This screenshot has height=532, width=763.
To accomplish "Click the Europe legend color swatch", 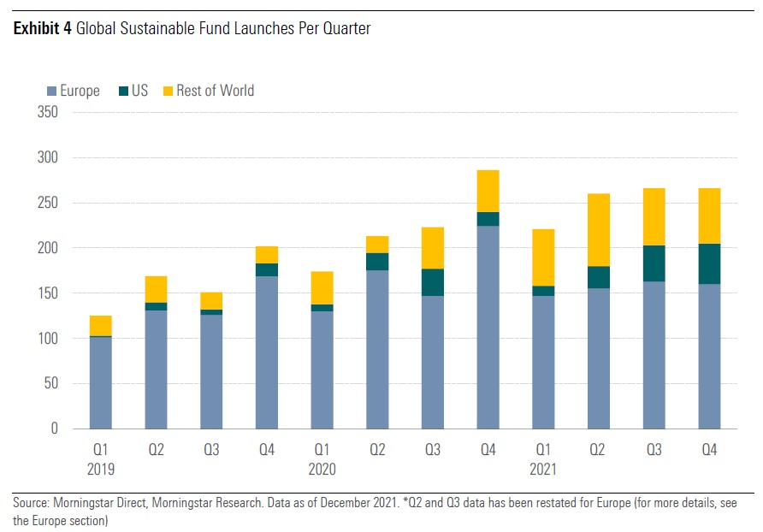I will click(50, 91).
